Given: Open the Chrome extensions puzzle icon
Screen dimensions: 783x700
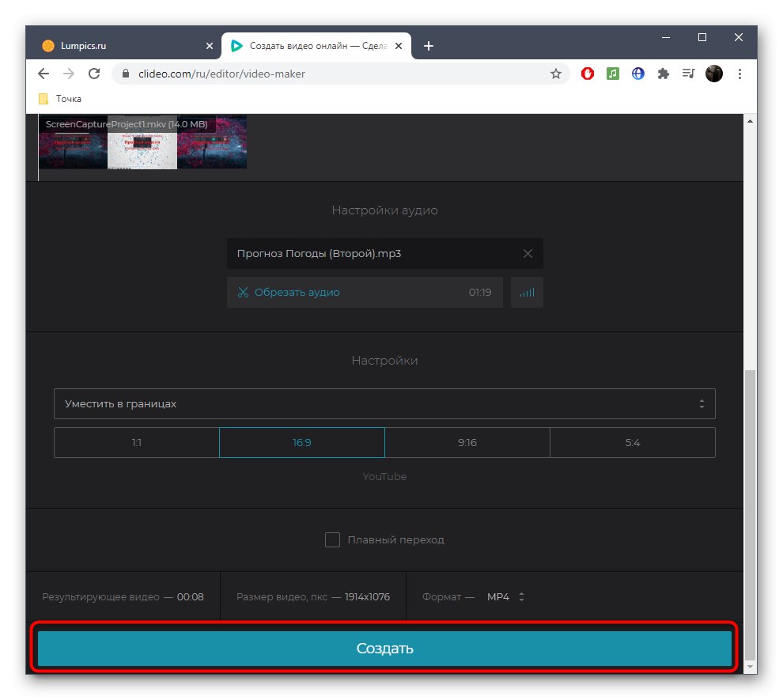Looking at the screenshot, I should (x=663, y=73).
